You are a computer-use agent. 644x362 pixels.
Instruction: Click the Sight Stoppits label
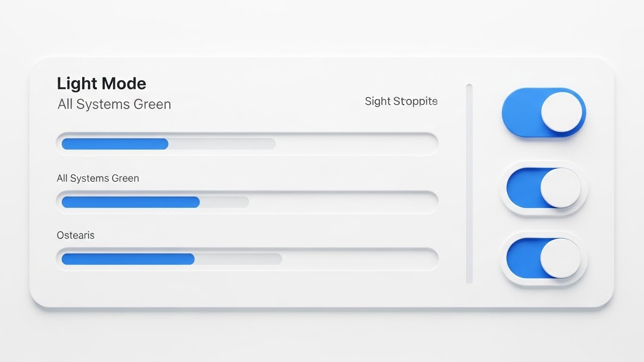tap(401, 101)
